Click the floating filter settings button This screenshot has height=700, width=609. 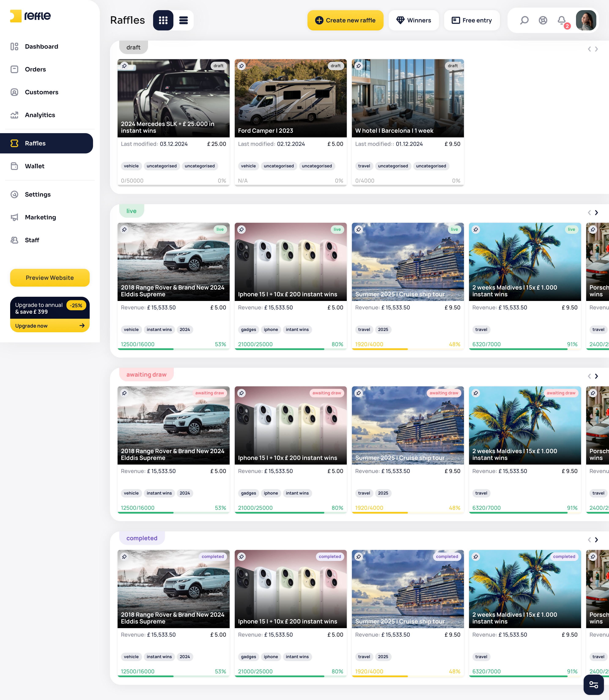[x=593, y=685]
